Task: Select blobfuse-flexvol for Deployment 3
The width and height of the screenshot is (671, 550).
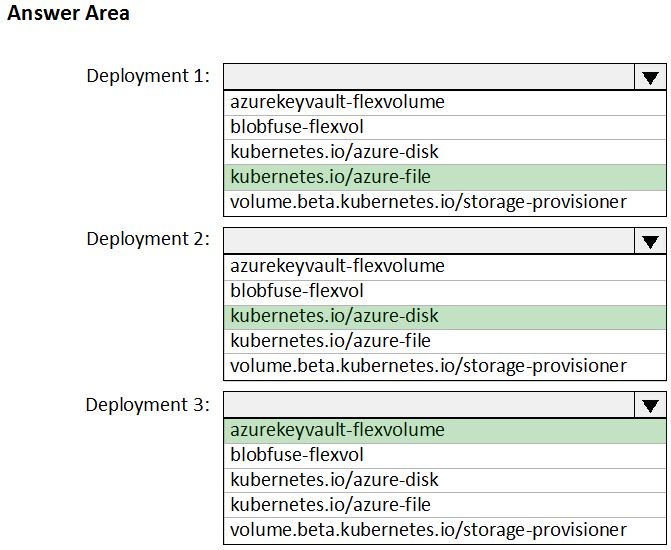Action: [445, 455]
